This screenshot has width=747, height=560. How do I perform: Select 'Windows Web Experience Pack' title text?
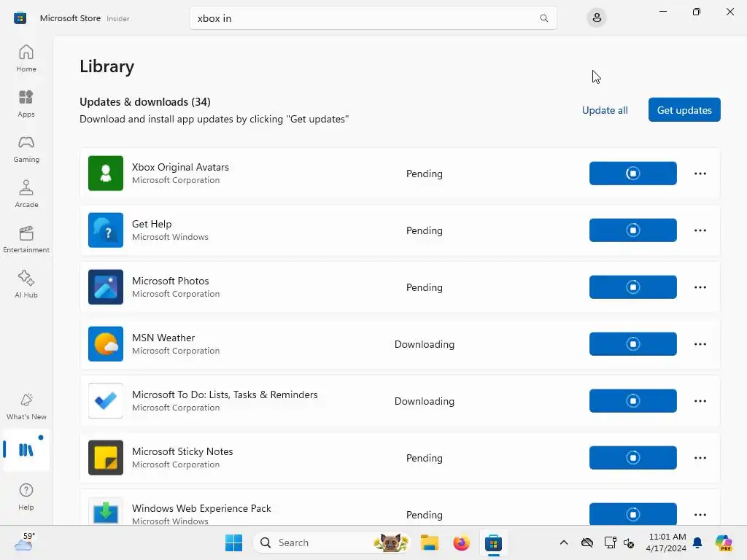(x=201, y=508)
